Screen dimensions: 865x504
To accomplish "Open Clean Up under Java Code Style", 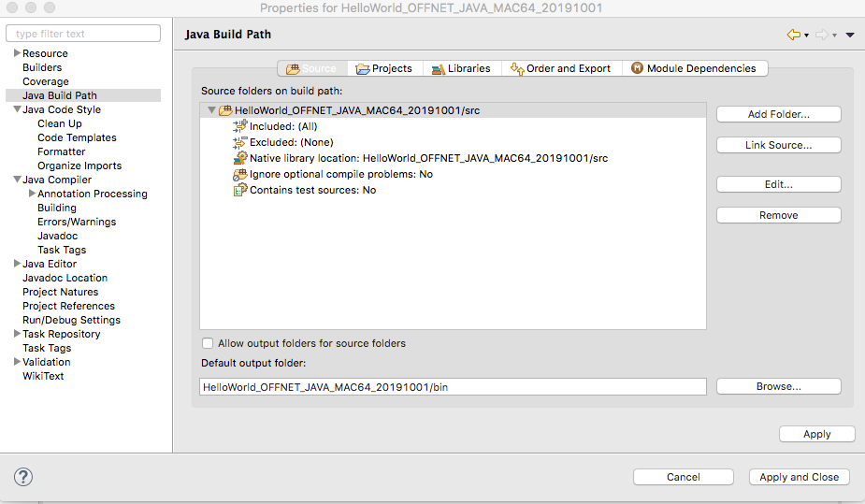I will pyautogui.click(x=60, y=123).
